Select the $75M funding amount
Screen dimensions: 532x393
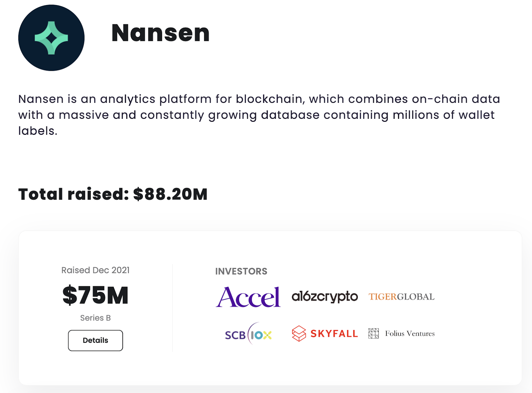(x=95, y=295)
